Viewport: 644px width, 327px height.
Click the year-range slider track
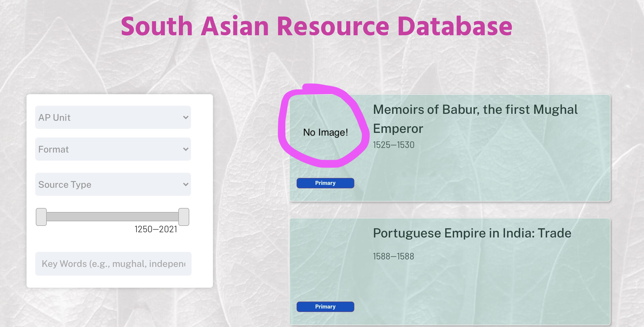[x=113, y=217]
